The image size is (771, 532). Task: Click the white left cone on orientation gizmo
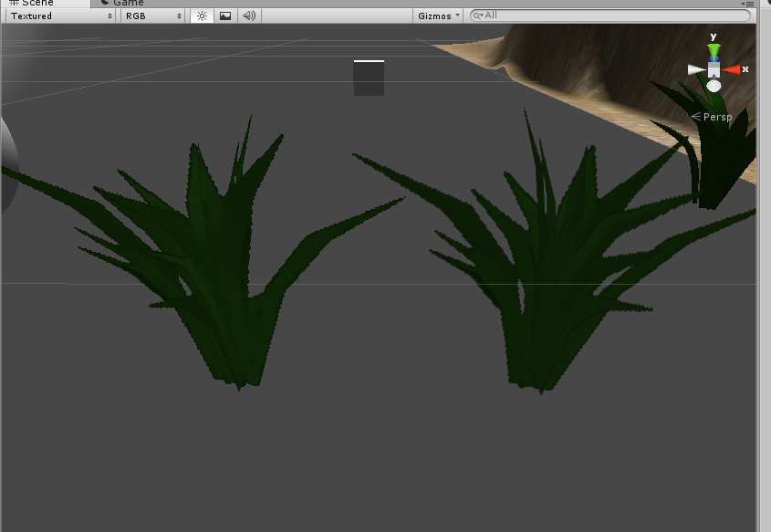[696, 69]
